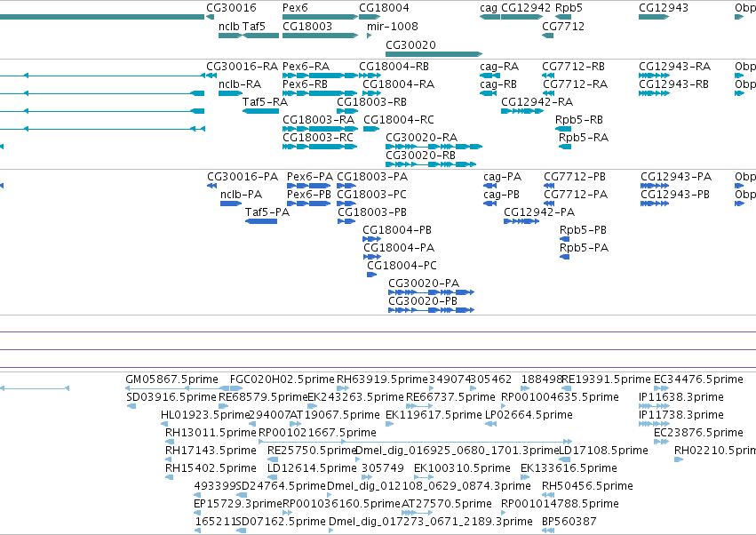756x535 pixels.
Task: Select the cag-RA transcript
Action: [489, 76]
